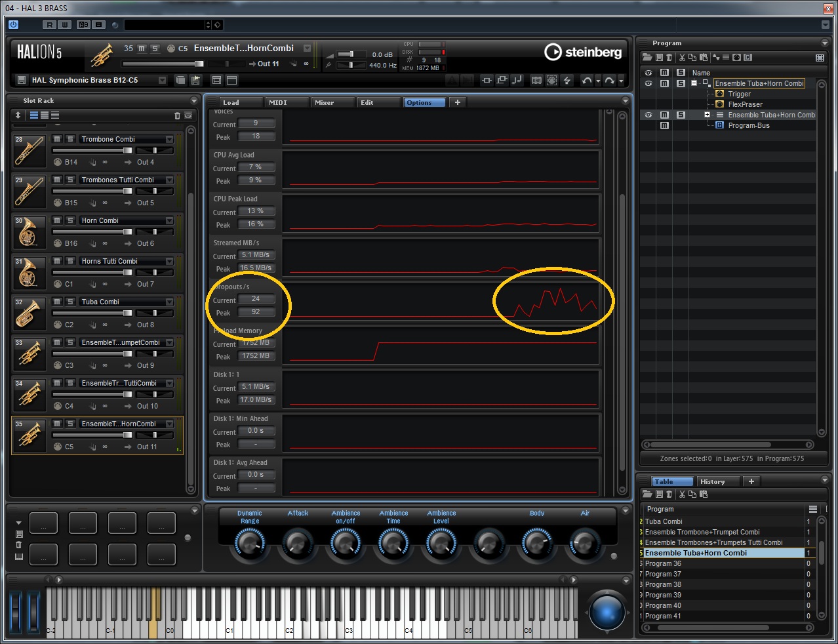
Task: Delete slot using Slot Rack trash icon
Action: pyautogui.click(x=177, y=115)
